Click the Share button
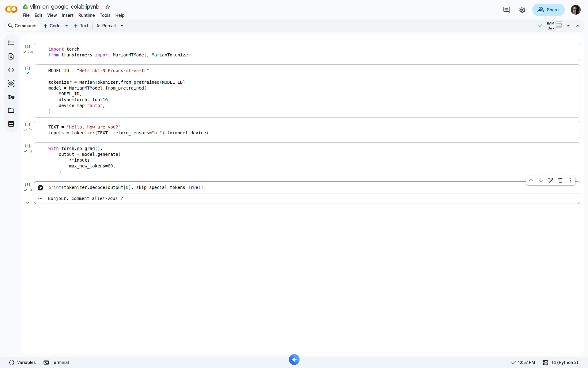The width and height of the screenshot is (588, 368). pyautogui.click(x=548, y=10)
